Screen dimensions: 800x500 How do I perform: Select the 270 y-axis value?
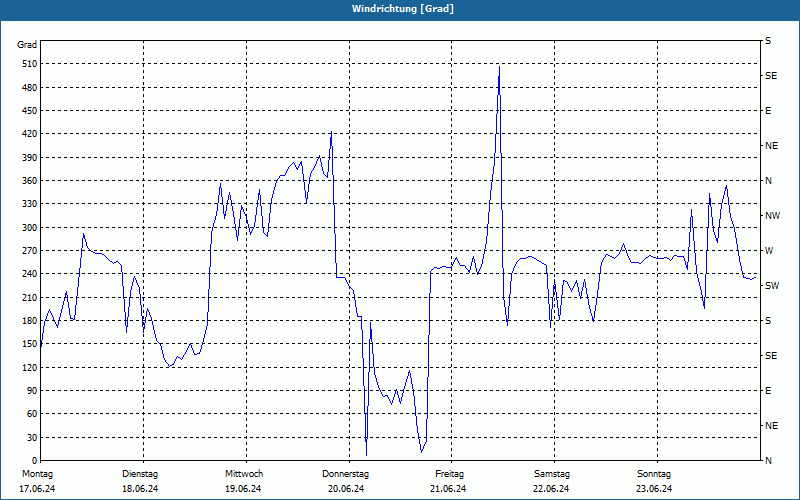point(30,251)
